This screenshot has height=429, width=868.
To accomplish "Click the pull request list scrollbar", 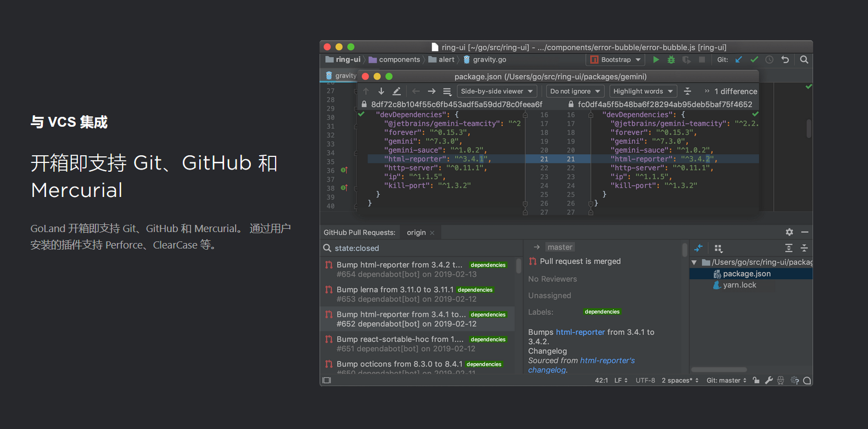I will [x=518, y=266].
